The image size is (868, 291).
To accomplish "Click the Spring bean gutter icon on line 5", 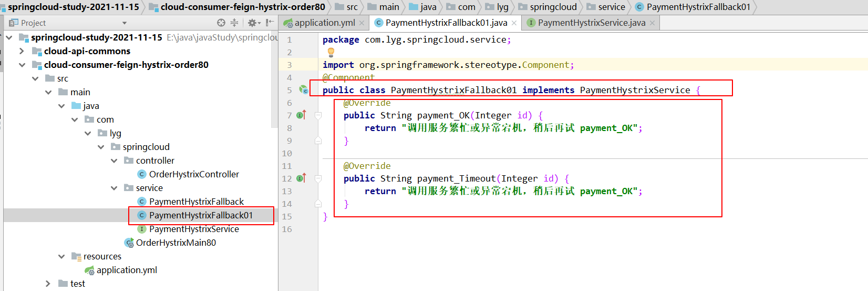I will tap(304, 90).
